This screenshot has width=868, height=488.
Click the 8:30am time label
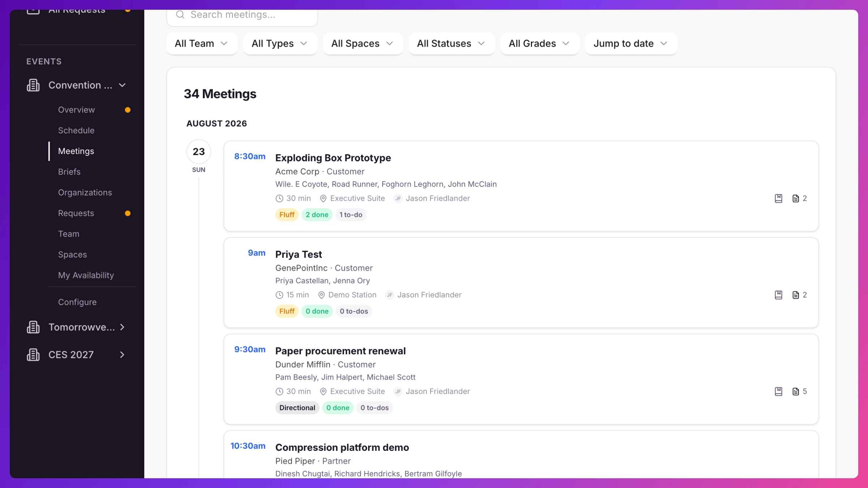point(250,157)
